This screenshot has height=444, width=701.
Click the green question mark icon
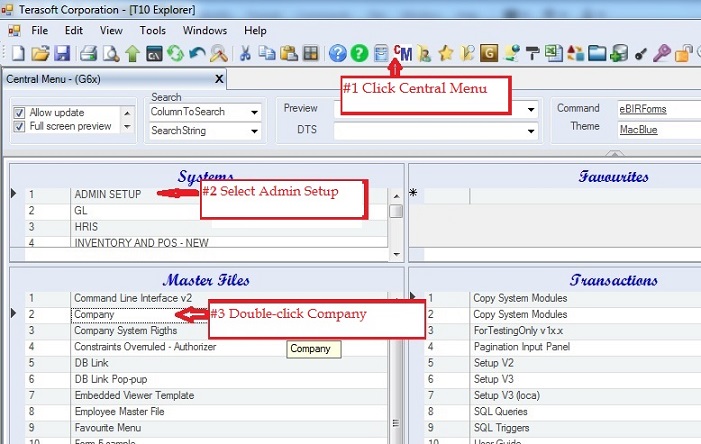(359, 54)
